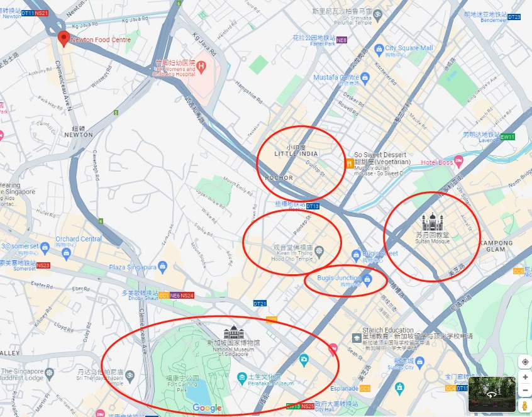The height and width of the screenshot is (417, 532).
Task: Select the Plaza Singapura shopping marker
Action: tap(162, 267)
